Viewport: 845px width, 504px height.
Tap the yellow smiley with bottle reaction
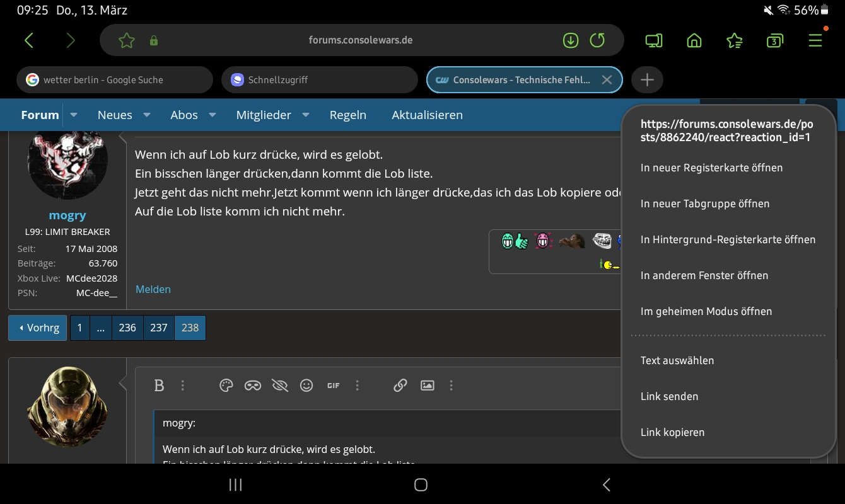(x=609, y=265)
